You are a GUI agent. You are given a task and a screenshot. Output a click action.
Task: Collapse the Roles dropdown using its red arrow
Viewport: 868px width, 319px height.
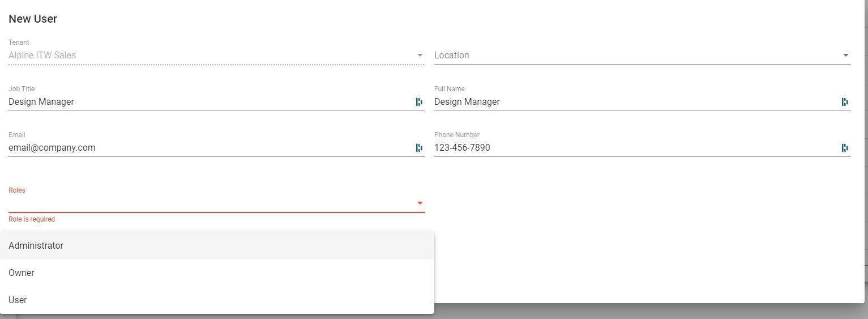pyautogui.click(x=420, y=203)
